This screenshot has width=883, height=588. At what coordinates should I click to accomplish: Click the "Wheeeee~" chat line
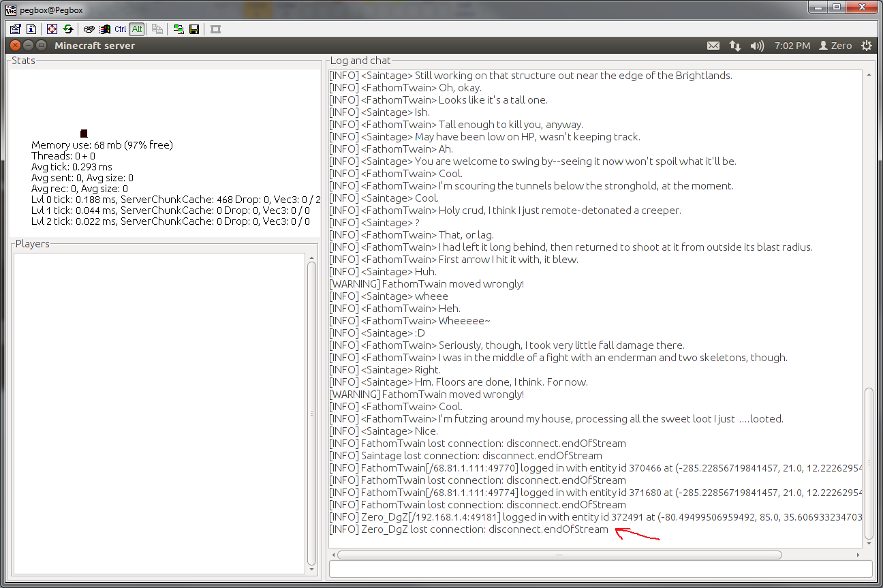pos(409,321)
